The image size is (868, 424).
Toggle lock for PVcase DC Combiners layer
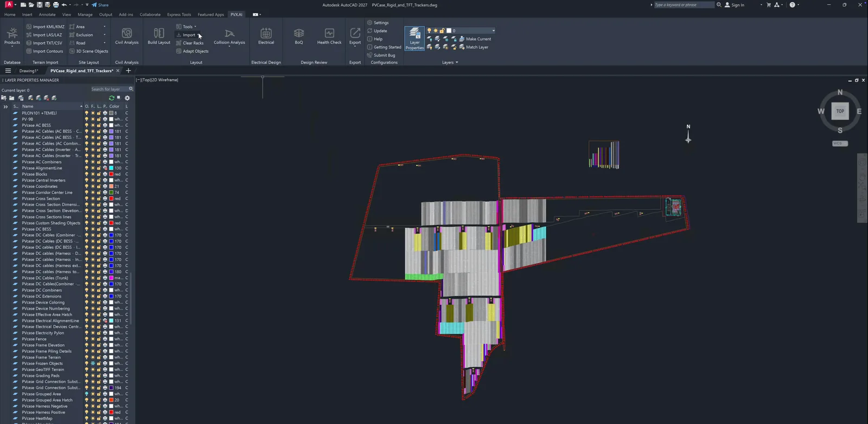coord(99,290)
